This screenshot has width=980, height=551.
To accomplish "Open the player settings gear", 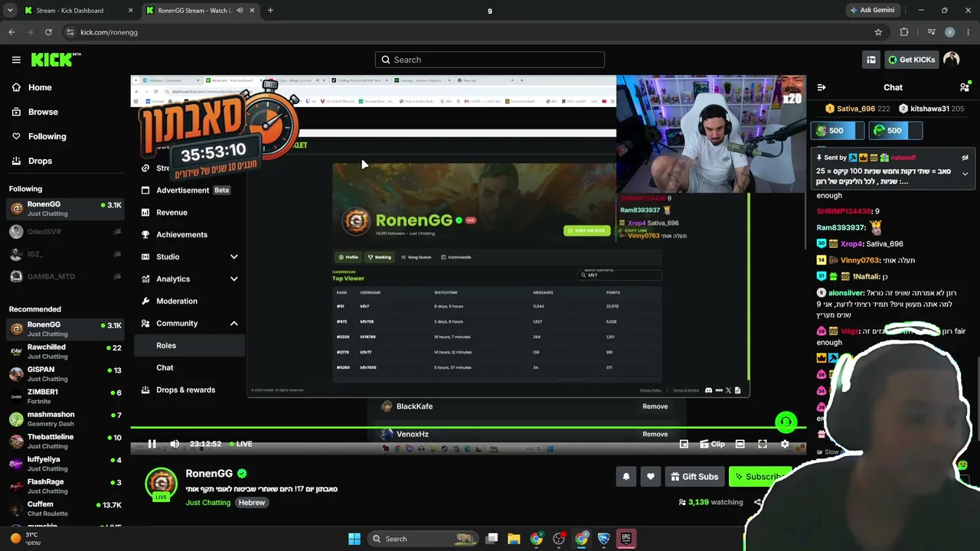I will (x=785, y=444).
